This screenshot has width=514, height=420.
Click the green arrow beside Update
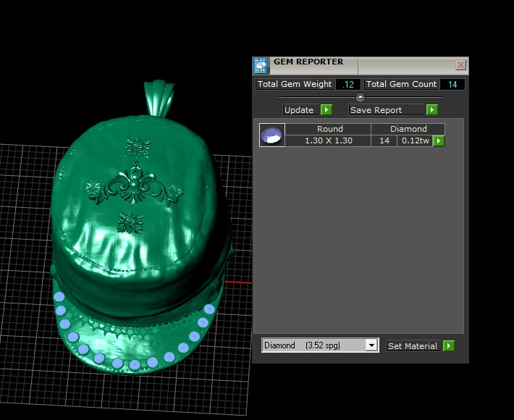326,109
